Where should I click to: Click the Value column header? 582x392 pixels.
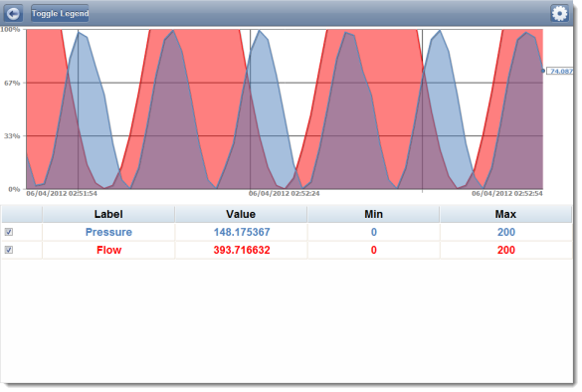coord(241,214)
